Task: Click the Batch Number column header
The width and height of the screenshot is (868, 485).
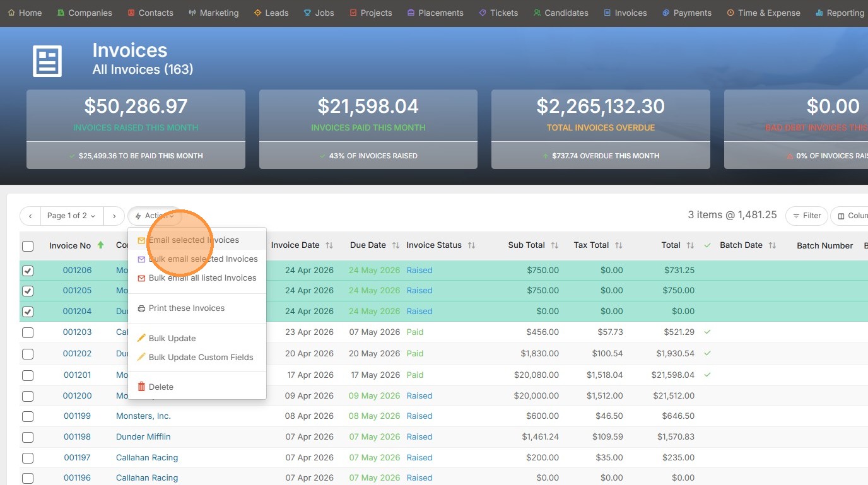Action: (824, 246)
